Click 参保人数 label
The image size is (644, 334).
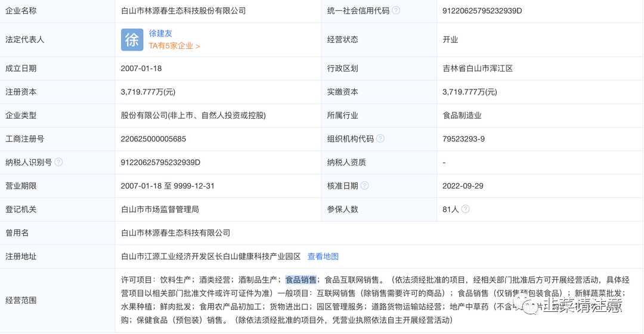tap(342, 209)
